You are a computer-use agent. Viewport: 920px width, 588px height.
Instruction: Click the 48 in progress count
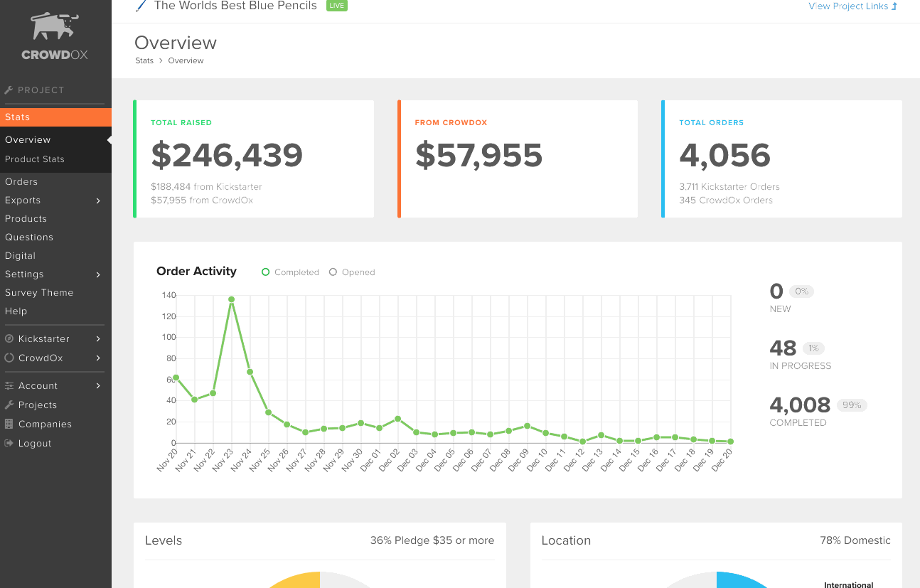tap(783, 348)
